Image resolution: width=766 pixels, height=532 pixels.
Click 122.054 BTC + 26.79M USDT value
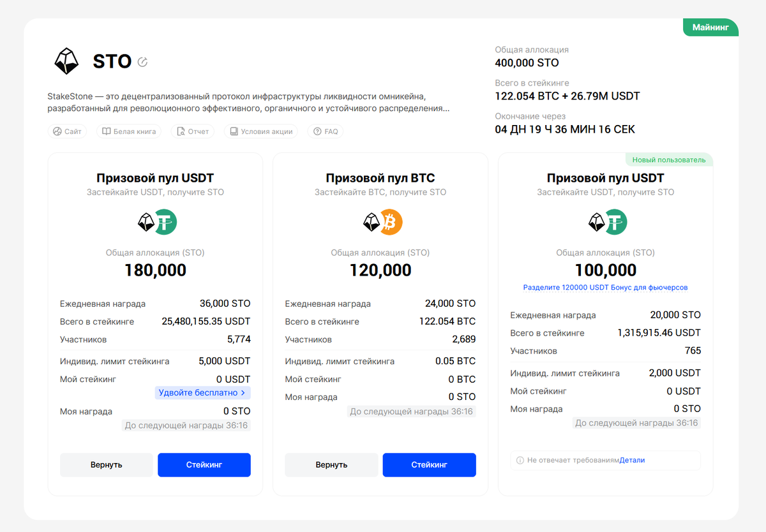coord(567,96)
